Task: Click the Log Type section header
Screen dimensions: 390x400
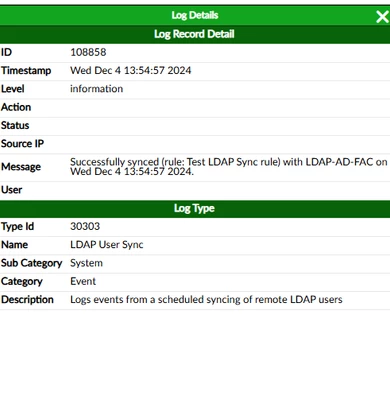Action: (194, 208)
